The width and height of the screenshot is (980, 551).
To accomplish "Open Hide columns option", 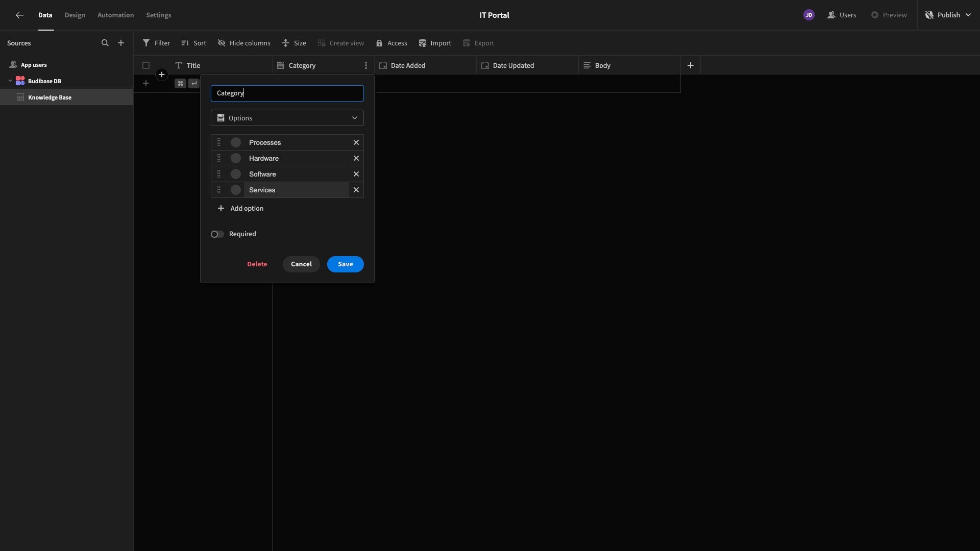I will tap(244, 43).
